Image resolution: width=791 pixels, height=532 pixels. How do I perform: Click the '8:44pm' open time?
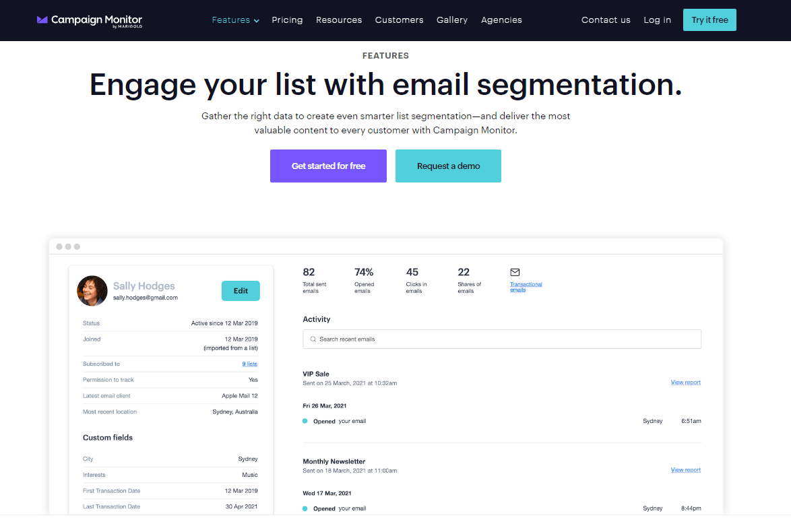click(691, 508)
